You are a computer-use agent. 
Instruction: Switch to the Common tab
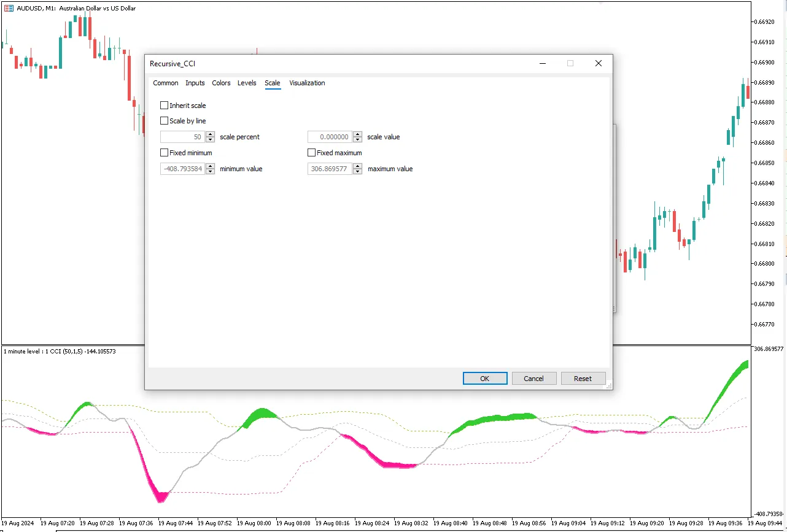tap(166, 83)
